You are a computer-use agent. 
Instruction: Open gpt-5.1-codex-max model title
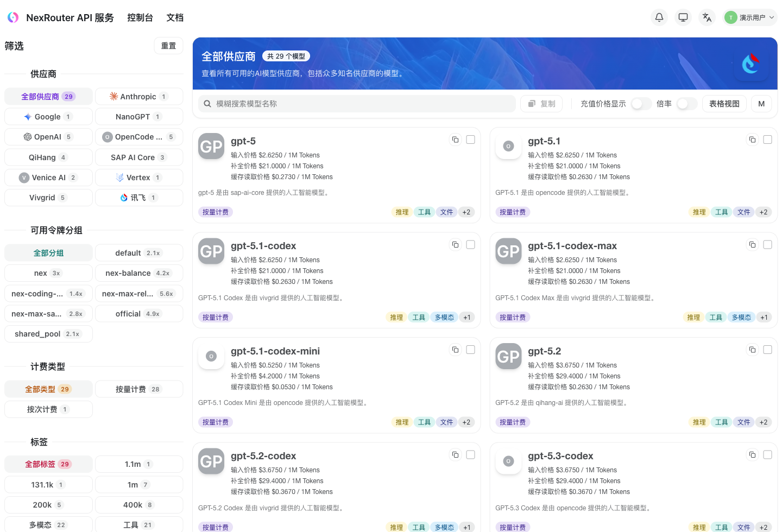[572, 246]
